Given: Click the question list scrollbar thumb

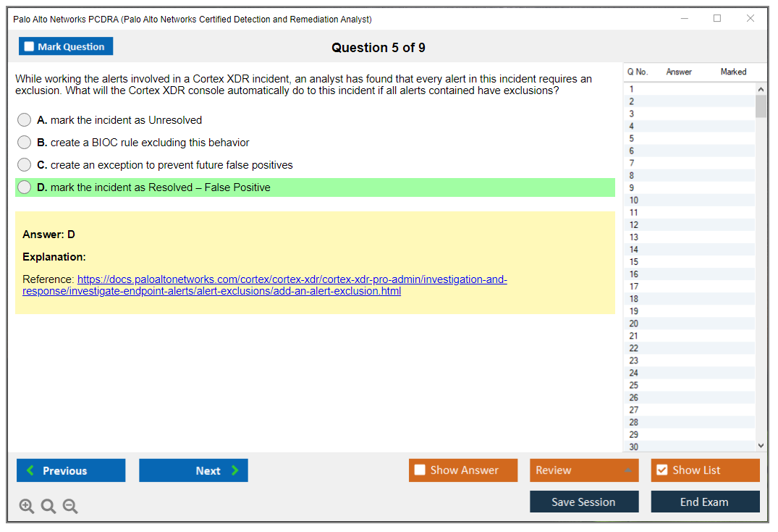Looking at the screenshot, I should pyautogui.click(x=761, y=106).
